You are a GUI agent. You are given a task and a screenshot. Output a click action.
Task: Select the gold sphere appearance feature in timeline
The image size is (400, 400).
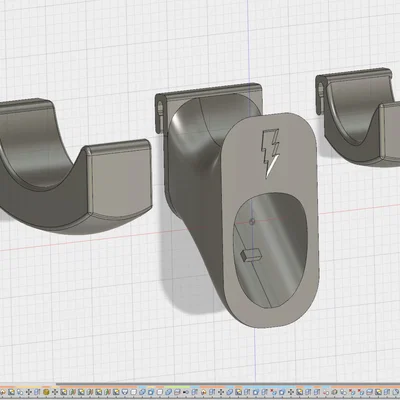pos(46,392)
